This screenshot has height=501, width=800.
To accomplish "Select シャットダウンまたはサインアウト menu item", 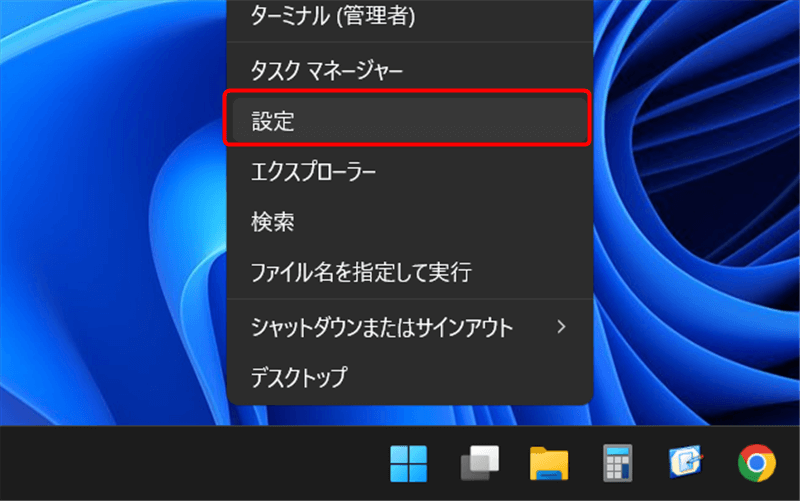I will coord(382,327).
